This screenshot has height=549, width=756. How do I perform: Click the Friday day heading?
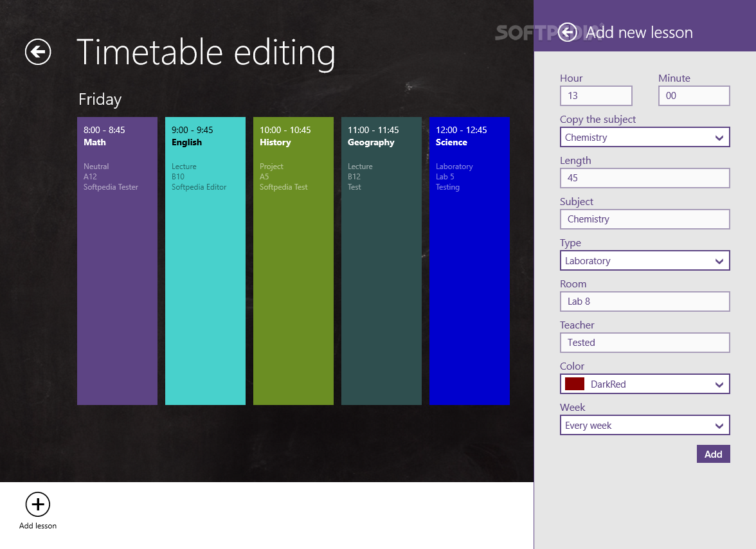pyautogui.click(x=100, y=99)
